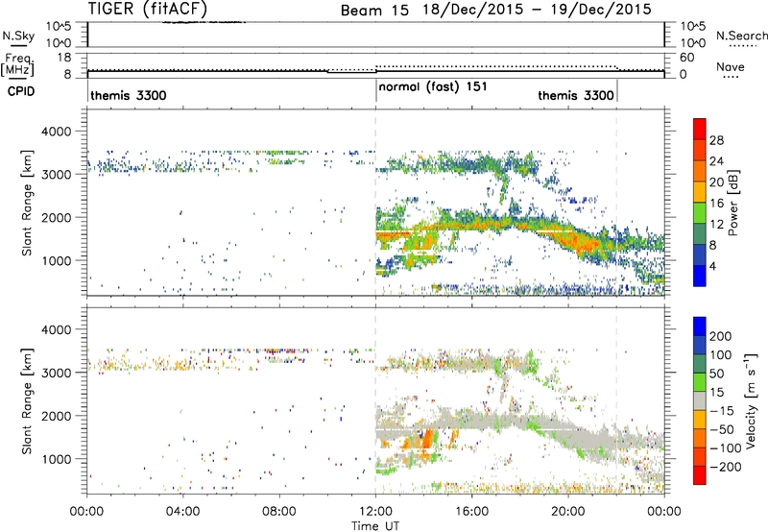The width and height of the screenshot is (768, 532).
Task: Click the 'Slant Range [km]' label of the power panel
Action: (x=27, y=203)
